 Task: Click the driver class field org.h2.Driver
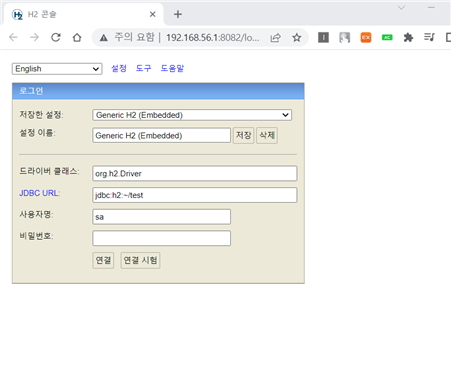pos(195,173)
